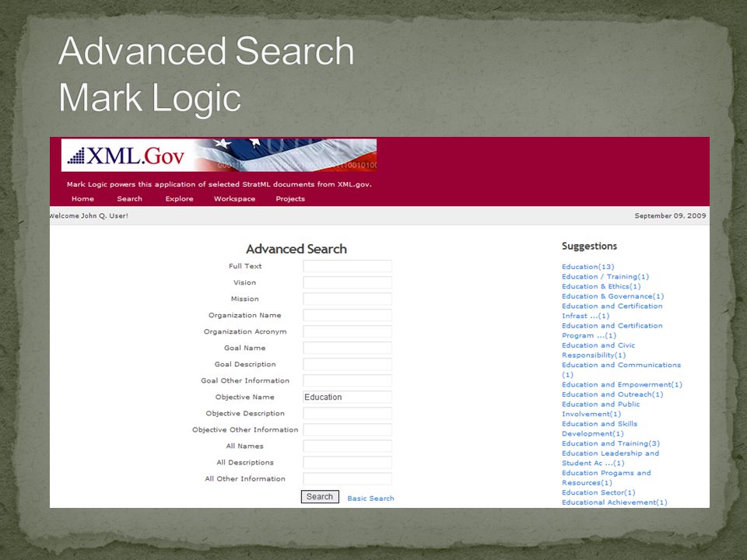Open Education and Civic Responsibility(1) suggestion
This screenshot has width=747, height=560.
pyautogui.click(x=598, y=350)
